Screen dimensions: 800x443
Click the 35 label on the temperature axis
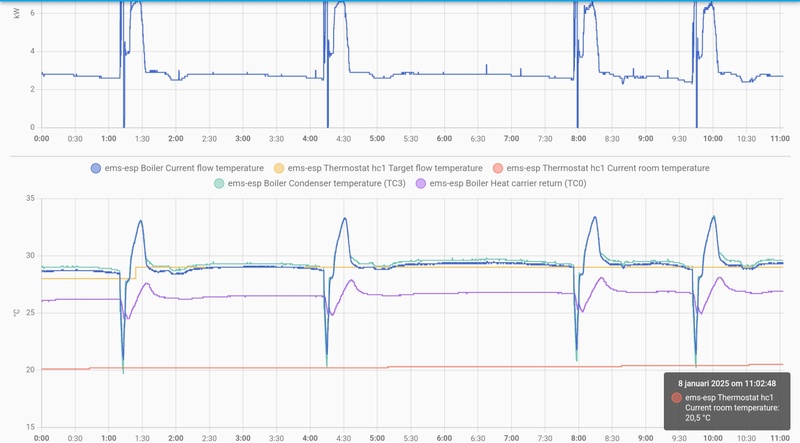pyautogui.click(x=31, y=199)
